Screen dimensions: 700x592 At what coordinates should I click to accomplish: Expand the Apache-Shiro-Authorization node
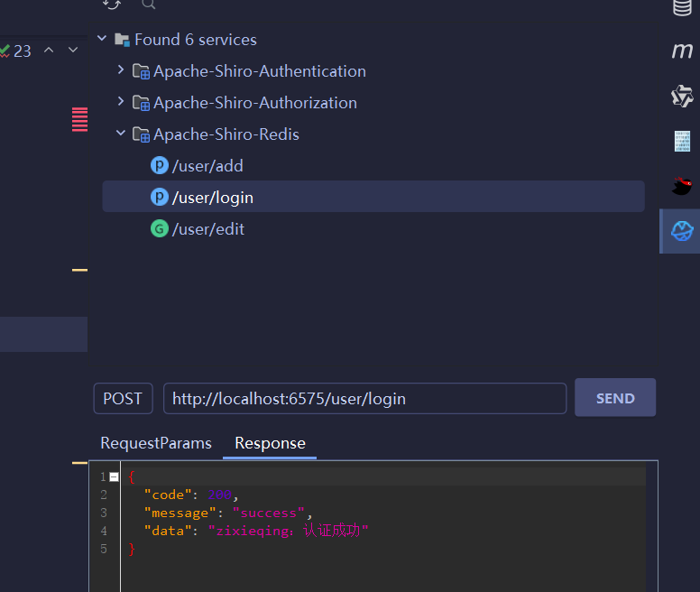coord(120,101)
